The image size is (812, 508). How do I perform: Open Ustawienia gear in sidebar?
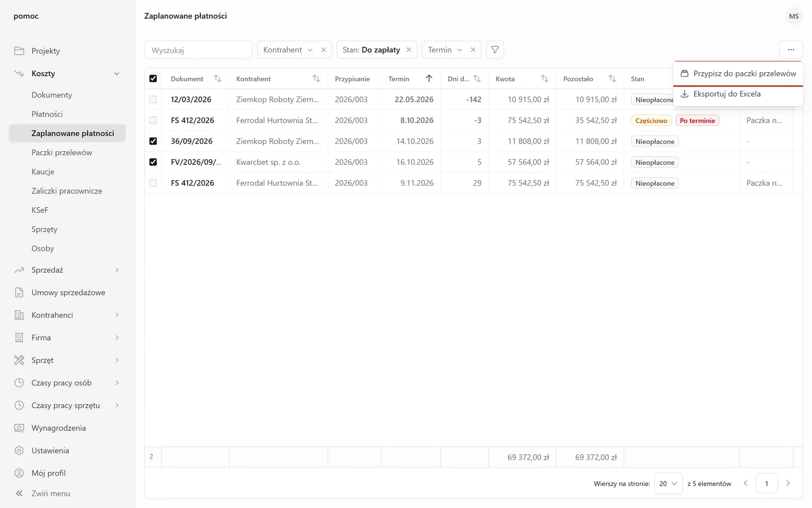(67, 450)
